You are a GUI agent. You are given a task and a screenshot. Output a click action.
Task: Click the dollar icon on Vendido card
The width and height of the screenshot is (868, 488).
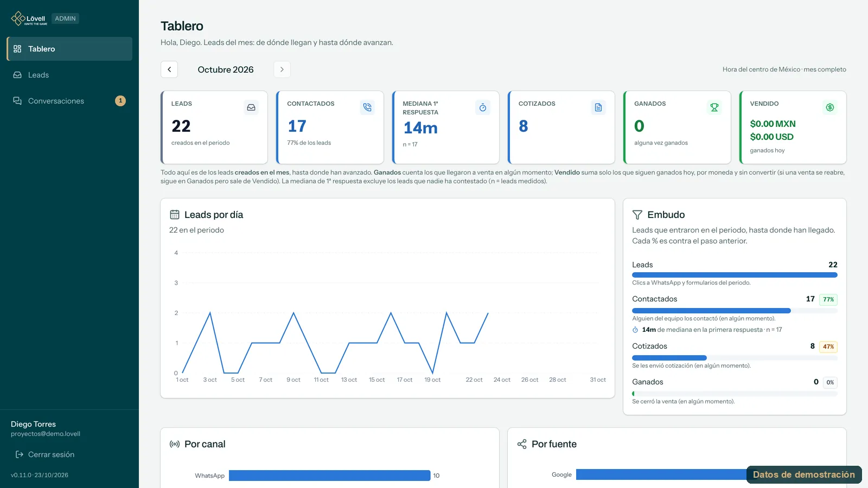[830, 107]
